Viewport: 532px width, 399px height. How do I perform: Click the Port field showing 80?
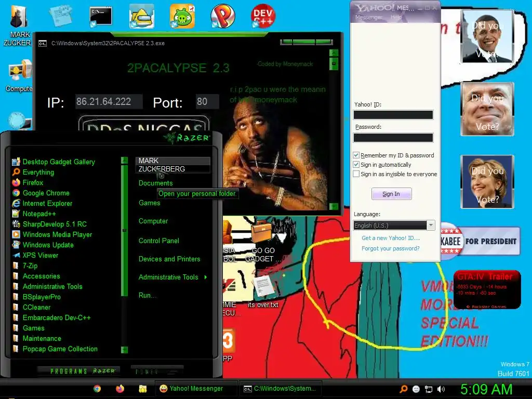pyautogui.click(x=208, y=101)
